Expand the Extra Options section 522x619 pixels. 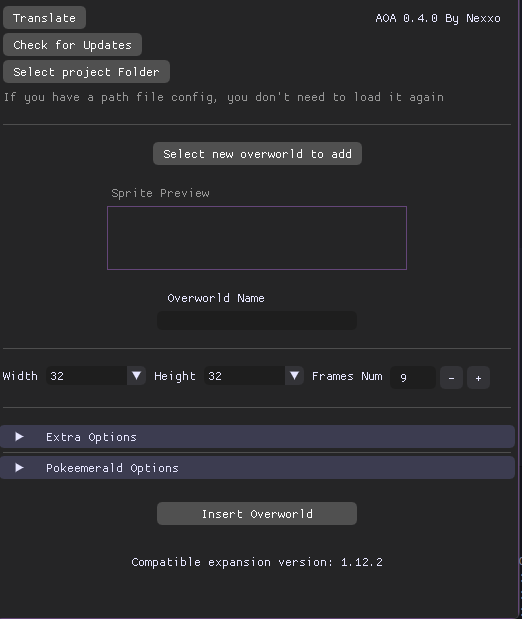257,437
